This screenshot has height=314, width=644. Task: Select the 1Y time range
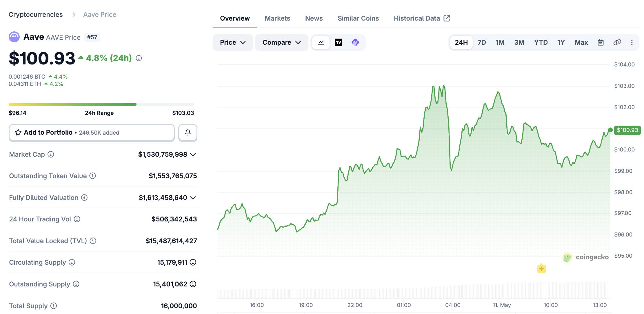[x=561, y=42]
